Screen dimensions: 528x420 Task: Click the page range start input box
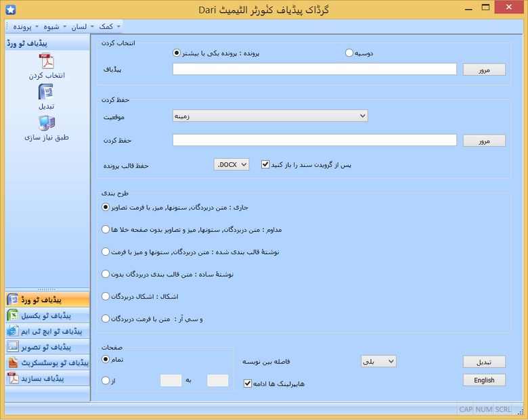tap(171, 381)
